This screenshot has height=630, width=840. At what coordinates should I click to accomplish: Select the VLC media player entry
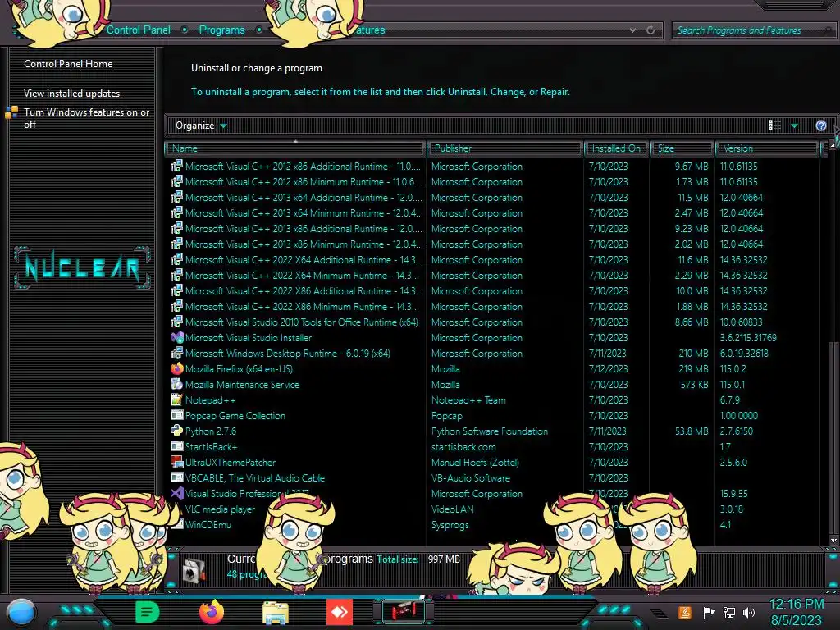[220, 509]
